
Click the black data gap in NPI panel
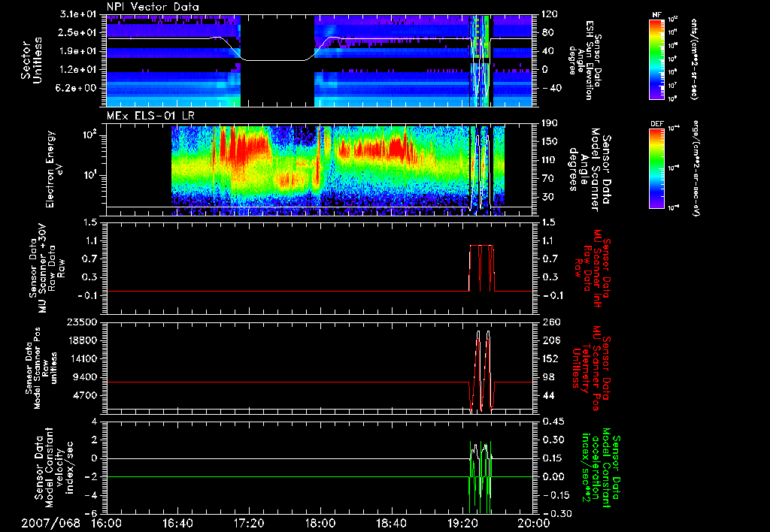tap(277, 60)
